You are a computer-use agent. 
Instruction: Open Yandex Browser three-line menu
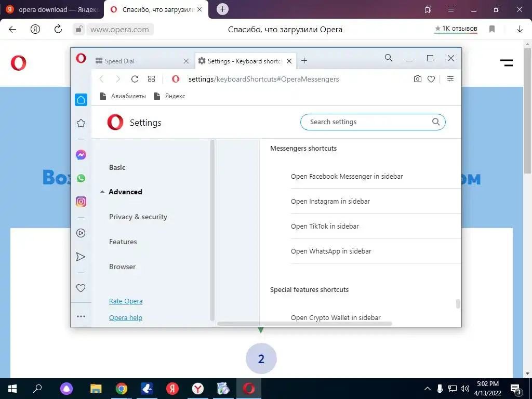point(451,9)
